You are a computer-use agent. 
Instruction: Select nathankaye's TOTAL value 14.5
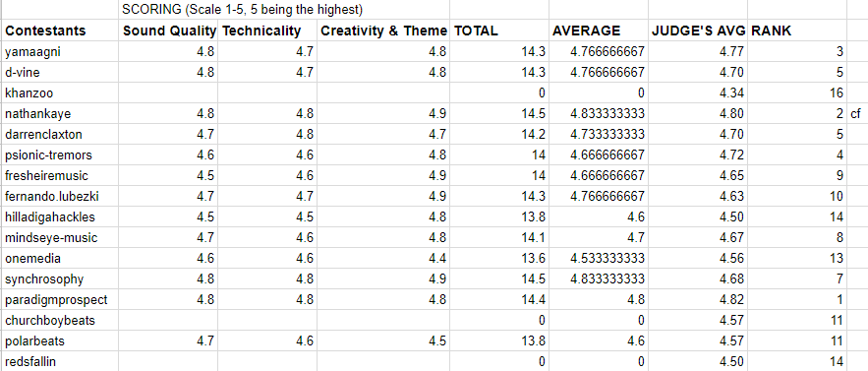pos(499,114)
